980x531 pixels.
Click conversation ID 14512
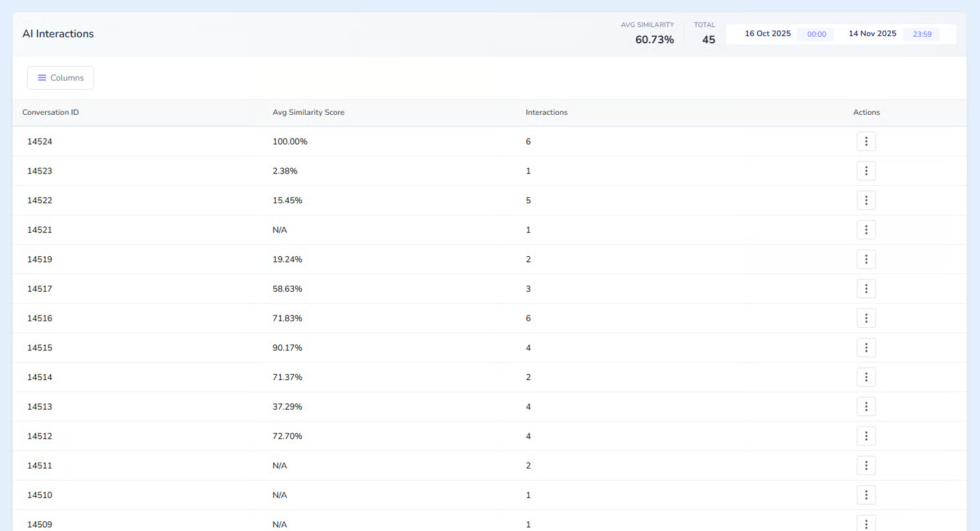[39, 436]
